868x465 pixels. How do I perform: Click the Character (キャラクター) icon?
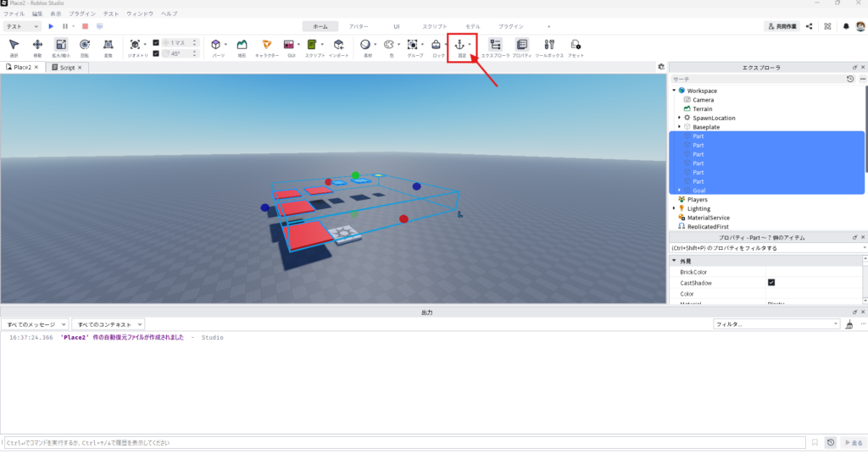[x=267, y=45]
